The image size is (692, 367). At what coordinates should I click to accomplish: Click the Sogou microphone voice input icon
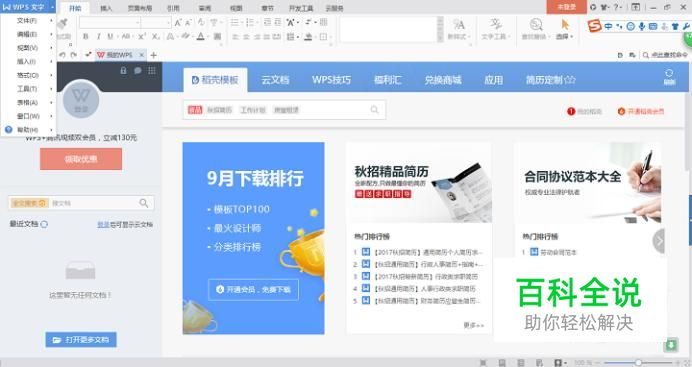click(x=642, y=26)
